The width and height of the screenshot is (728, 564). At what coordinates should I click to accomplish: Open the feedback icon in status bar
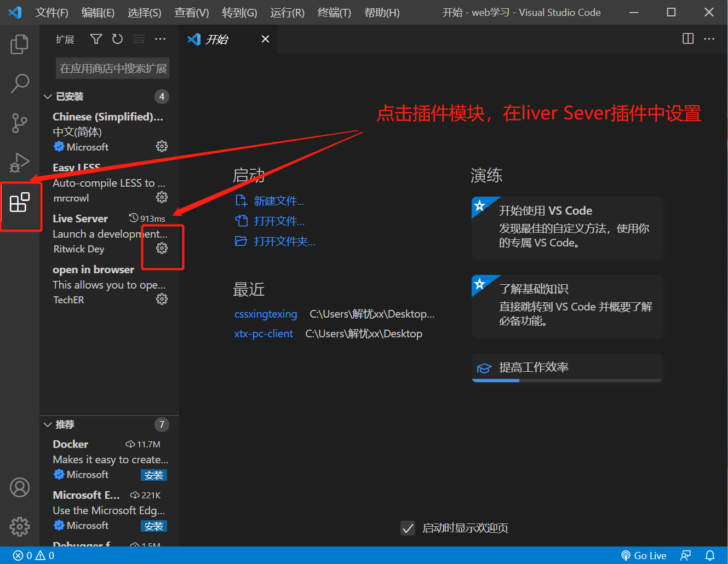[685, 555]
